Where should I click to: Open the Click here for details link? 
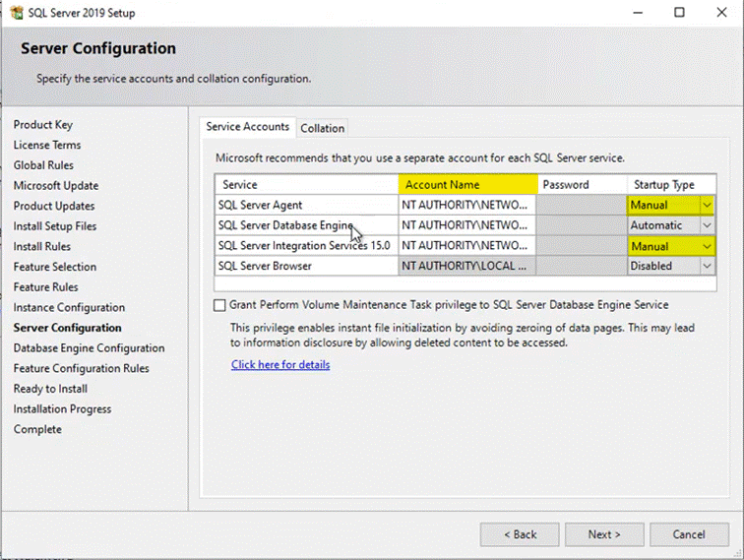coord(280,364)
